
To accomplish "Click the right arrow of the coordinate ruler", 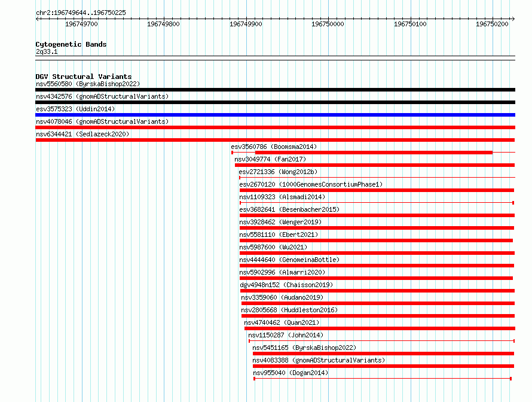I will [x=513, y=19].
